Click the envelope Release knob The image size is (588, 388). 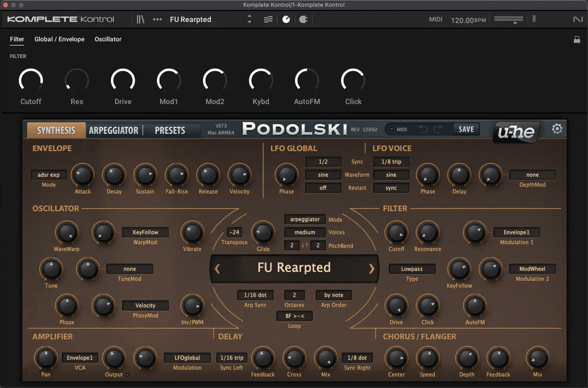tap(208, 175)
